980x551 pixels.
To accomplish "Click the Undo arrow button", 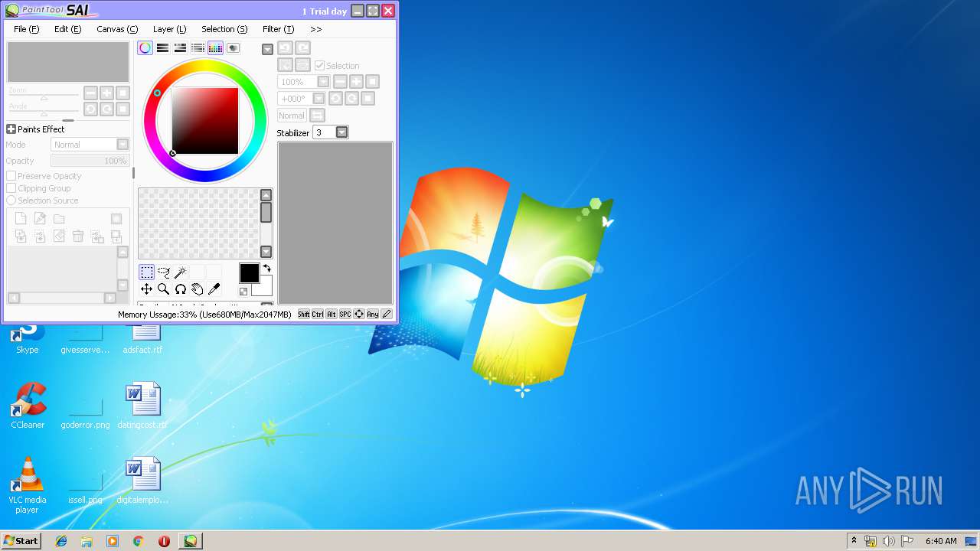I will 285,48.
